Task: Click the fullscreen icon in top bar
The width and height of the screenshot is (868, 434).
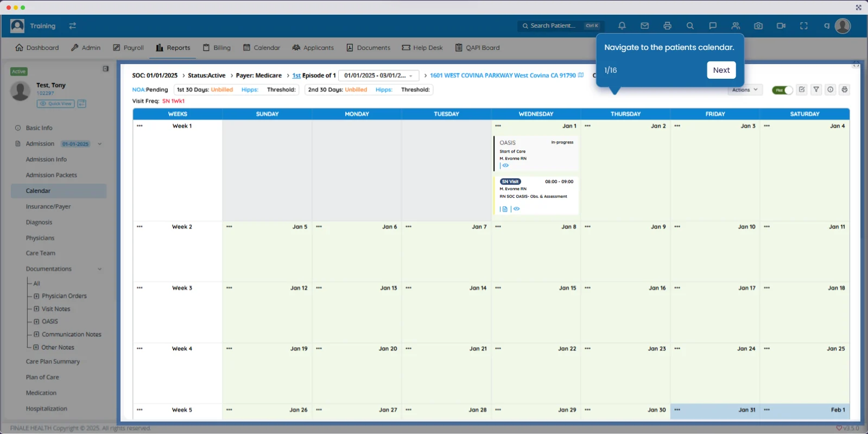Action: [804, 26]
